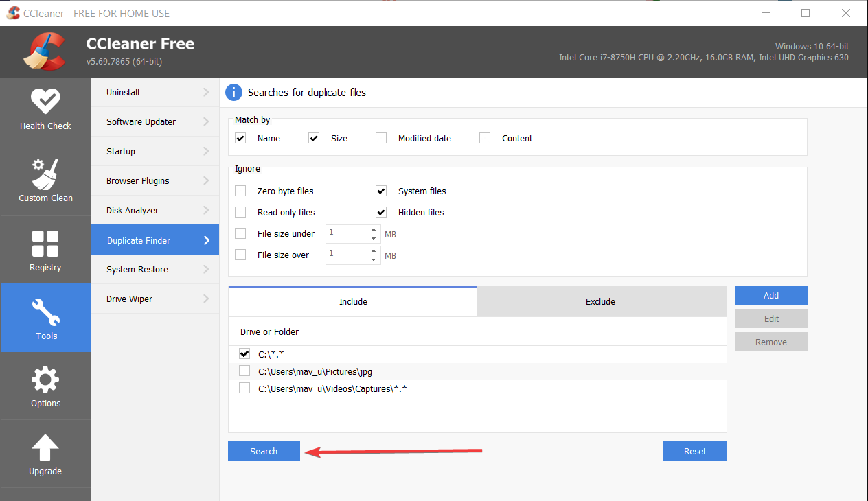Open Startup tool chevron
Viewport: 868px width, 501px height.
click(x=206, y=151)
